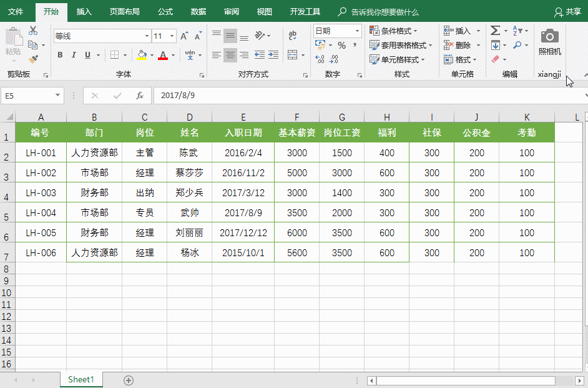
Task: Switch to the 插入 tab
Action: (84, 12)
